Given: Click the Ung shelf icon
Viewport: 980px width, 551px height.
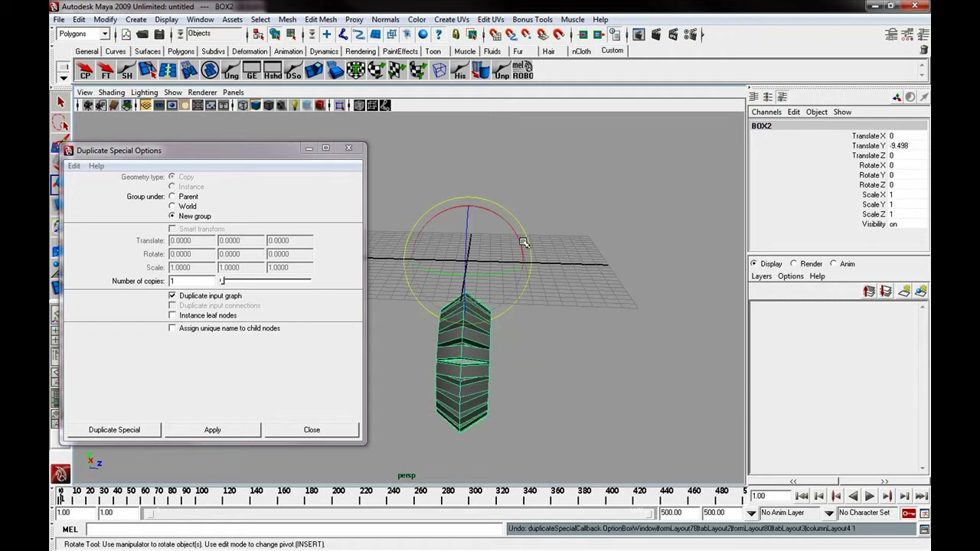Looking at the screenshot, I should pyautogui.click(x=230, y=71).
